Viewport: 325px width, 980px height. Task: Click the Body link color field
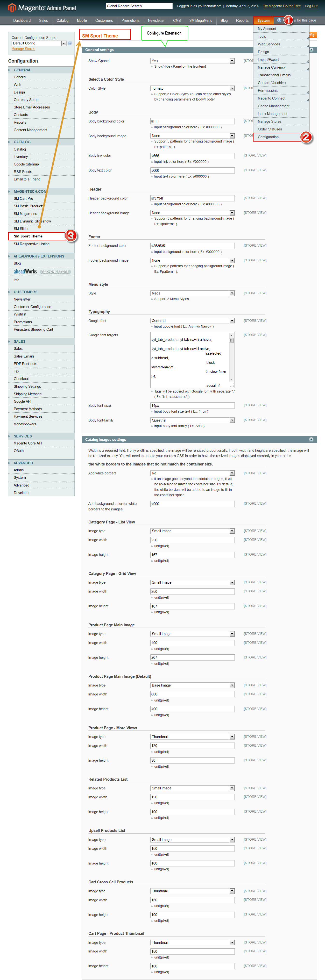(x=192, y=156)
